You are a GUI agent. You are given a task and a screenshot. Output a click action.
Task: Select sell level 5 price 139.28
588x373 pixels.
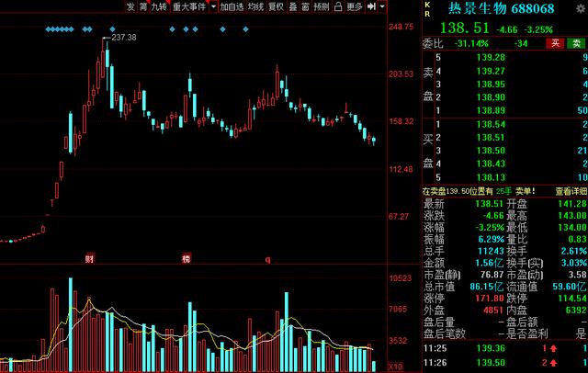(491, 57)
